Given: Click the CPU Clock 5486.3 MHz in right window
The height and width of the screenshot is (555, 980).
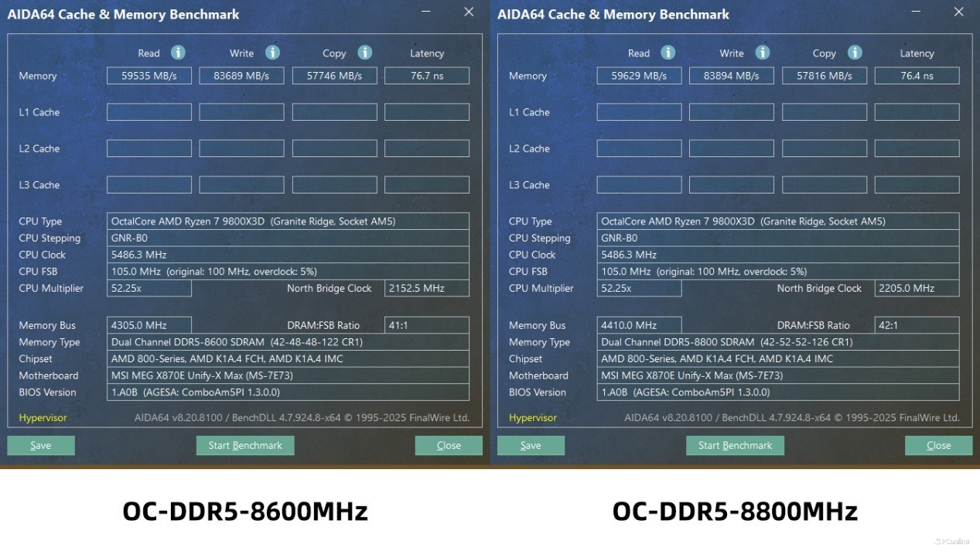Looking at the screenshot, I should point(778,255).
